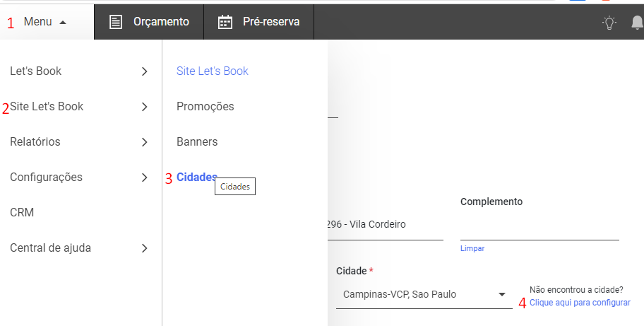Open Banners submenu item
The width and height of the screenshot is (644, 326).
click(197, 142)
